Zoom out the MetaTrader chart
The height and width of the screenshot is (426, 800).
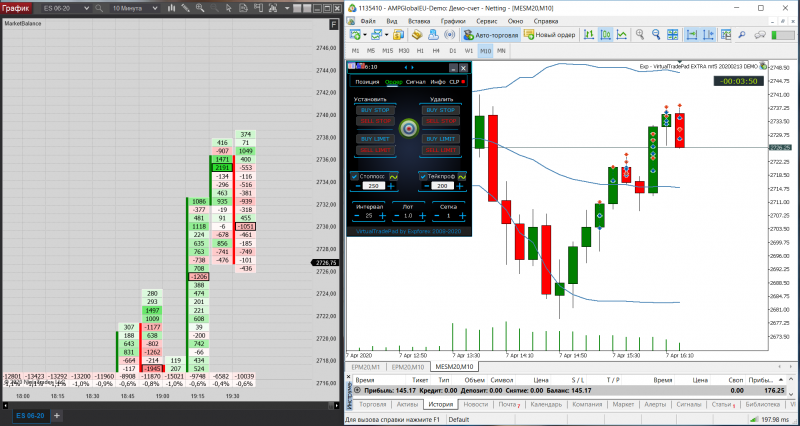click(x=656, y=35)
